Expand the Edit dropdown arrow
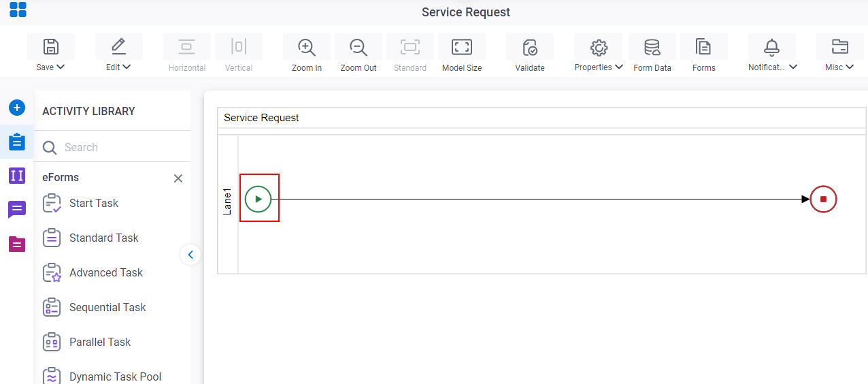 tap(127, 67)
